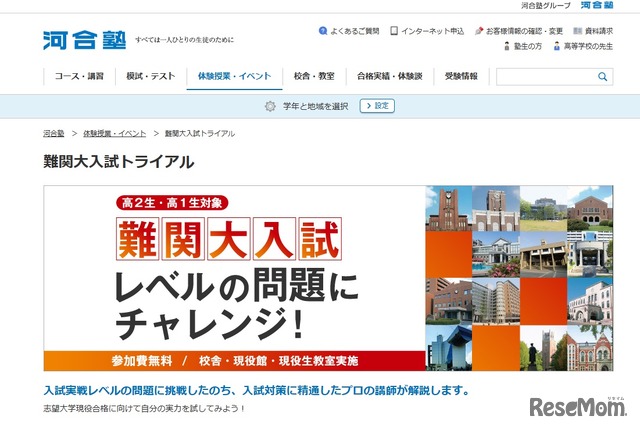The height and width of the screenshot is (430, 640).
Task: Click the 高等学校の先生 person icon
Action: [x=557, y=46]
